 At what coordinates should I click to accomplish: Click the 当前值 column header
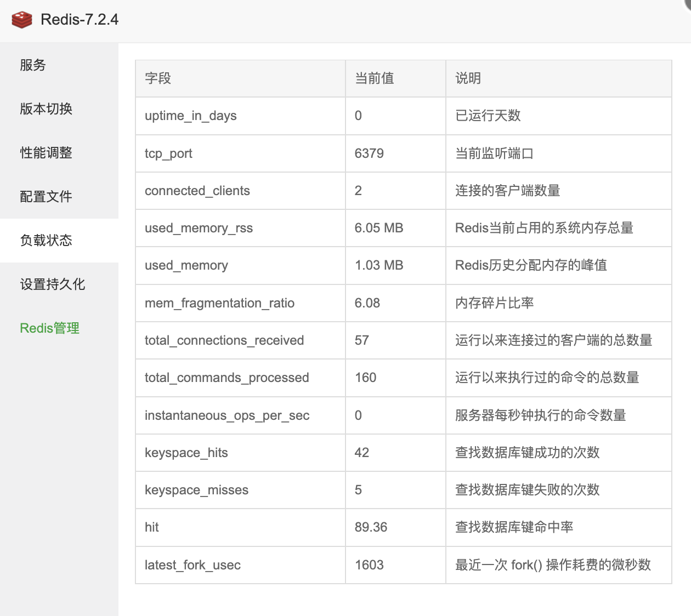point(395,78)
